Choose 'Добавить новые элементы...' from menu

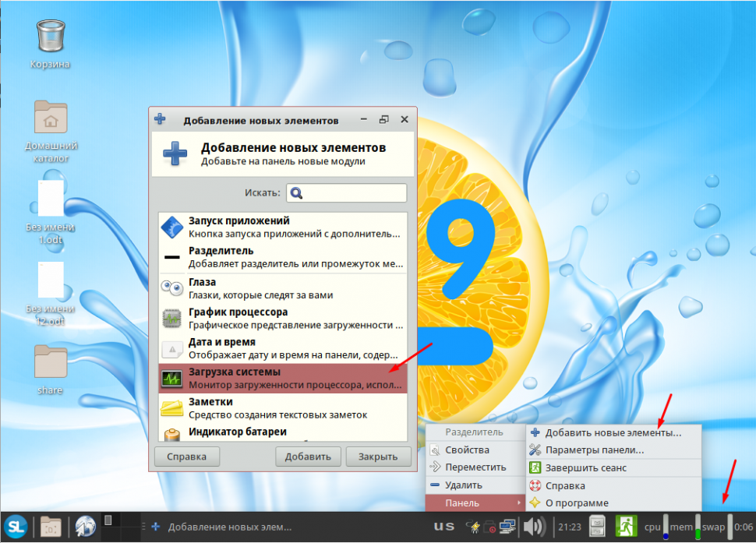click(x=613, y=432)
